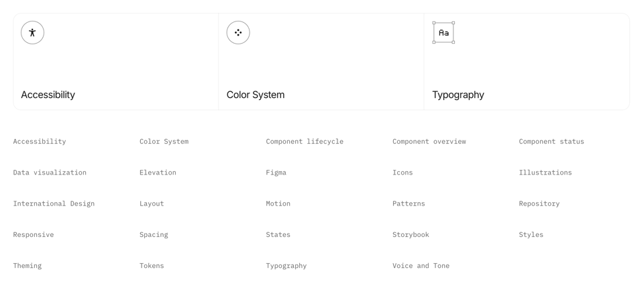Go to Component lifecycle link
This screenshot has height=284, width=644.
click(304, 142)
